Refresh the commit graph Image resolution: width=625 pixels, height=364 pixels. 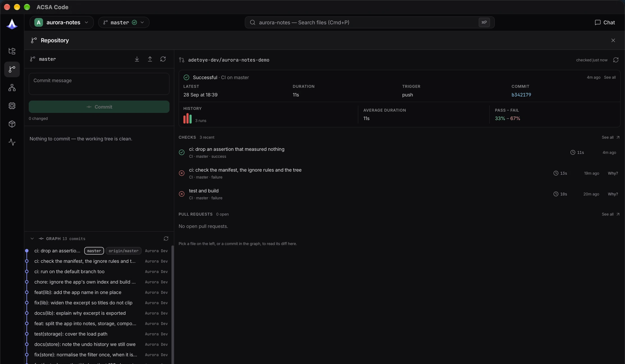click(x=166, y=239)
